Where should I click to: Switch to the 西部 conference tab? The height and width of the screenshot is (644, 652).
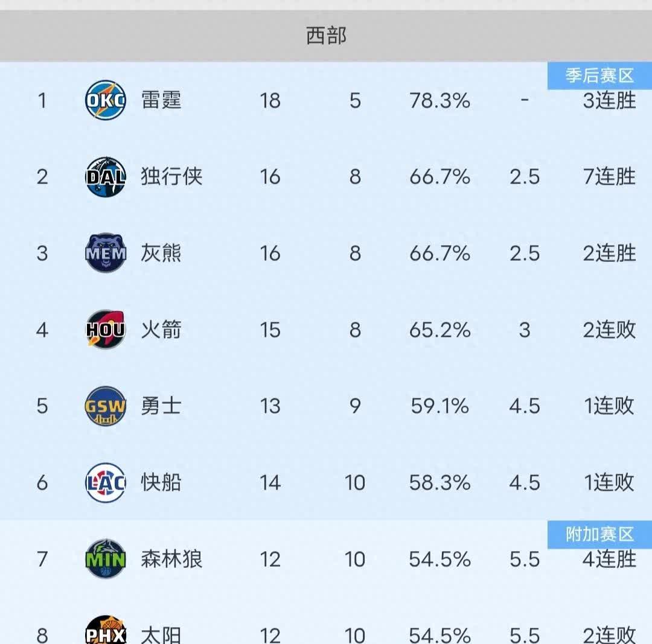point(326,36)
